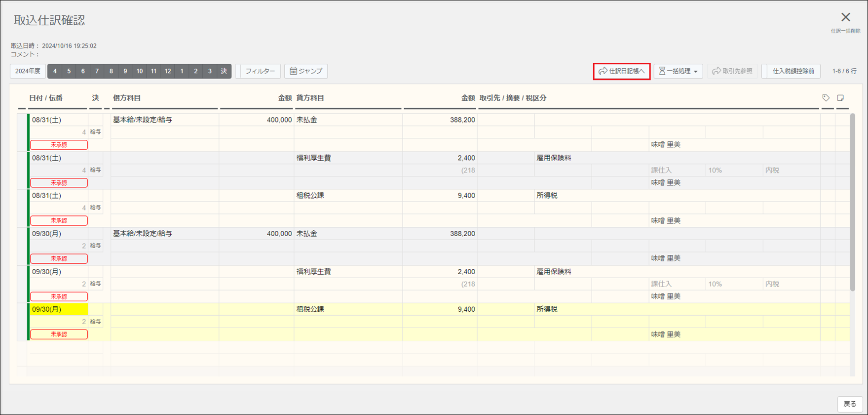Select month 9 tab
The image size is (868, 415).
point(125,71)
